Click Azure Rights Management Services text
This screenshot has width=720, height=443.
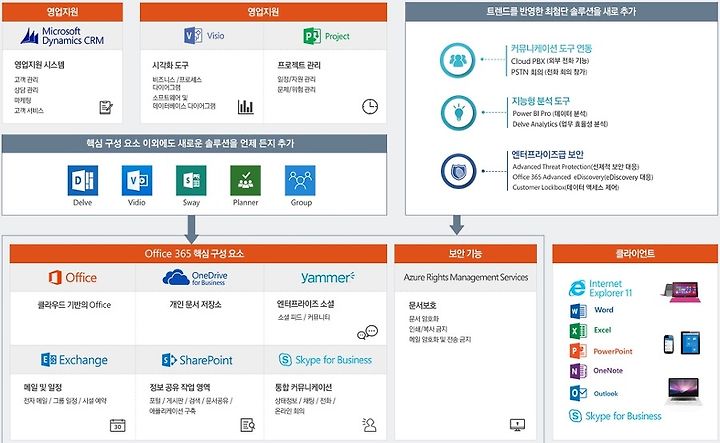click(x=466, y=277)
